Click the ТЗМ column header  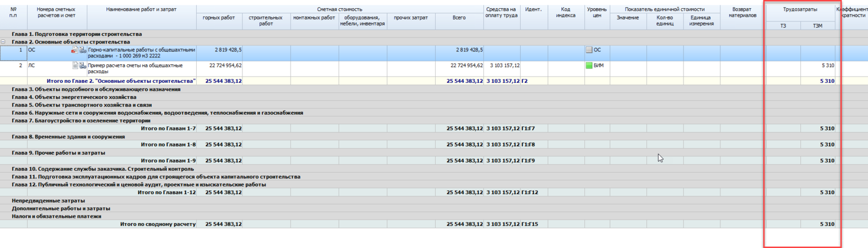(x=818, y=25)
